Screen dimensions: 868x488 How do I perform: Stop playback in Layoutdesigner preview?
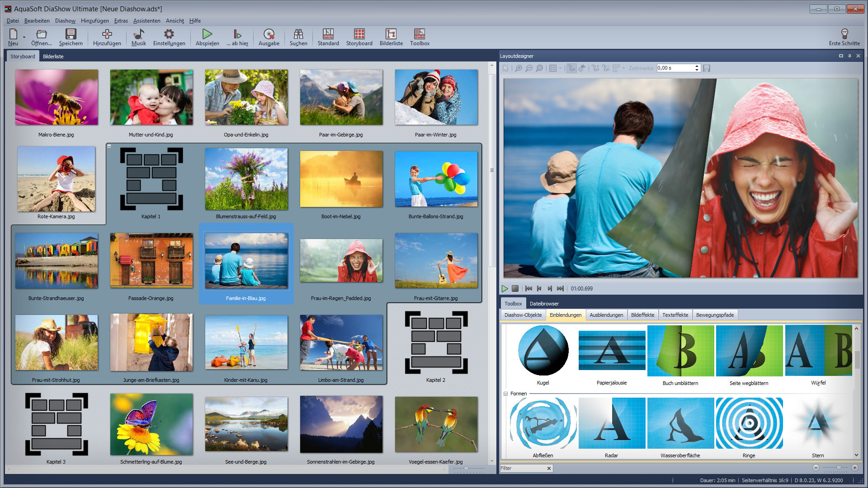point(515,288)
